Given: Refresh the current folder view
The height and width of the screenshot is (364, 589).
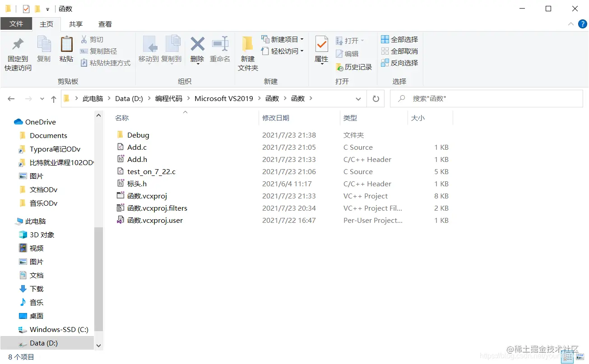Looking at the screenshot, I should [376, 99].
